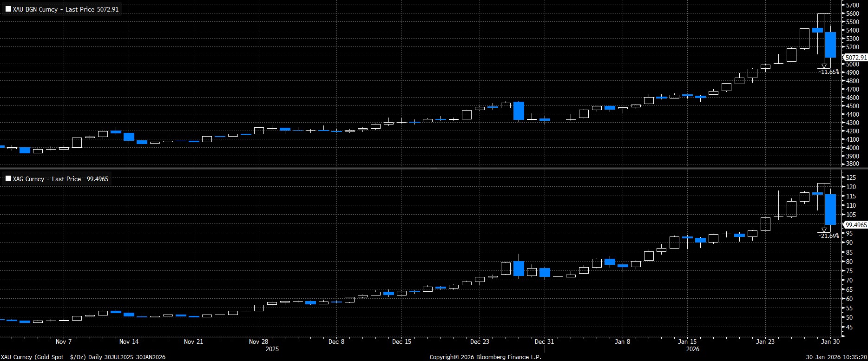Click the 5700 gold y-axis tick
Viewport: 868px width, 361px height.
853,5
